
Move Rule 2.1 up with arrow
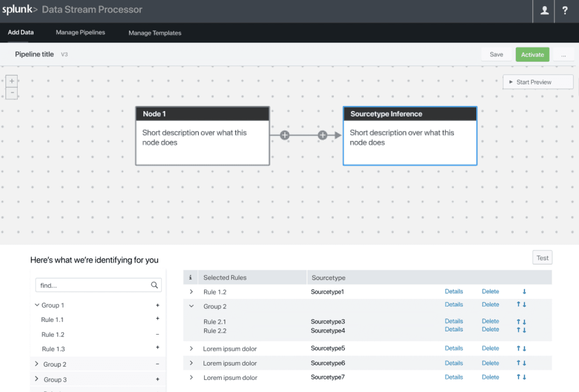coord(518,322)
